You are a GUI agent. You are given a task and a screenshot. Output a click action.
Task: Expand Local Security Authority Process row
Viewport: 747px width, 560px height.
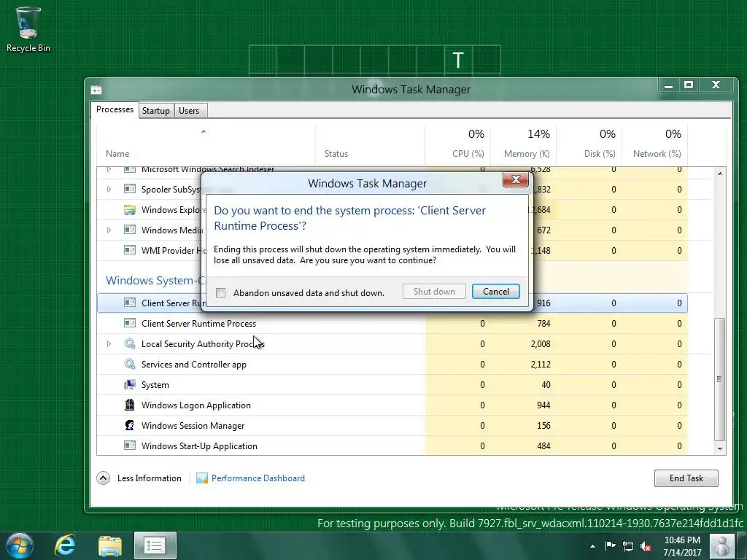pyautogui.click(x=109, y=344)
